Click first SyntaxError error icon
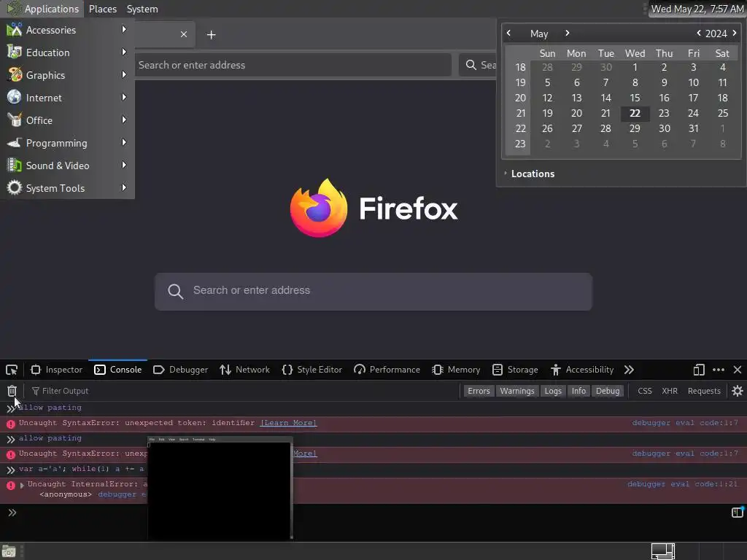747x560 pixels. point(10,424)
